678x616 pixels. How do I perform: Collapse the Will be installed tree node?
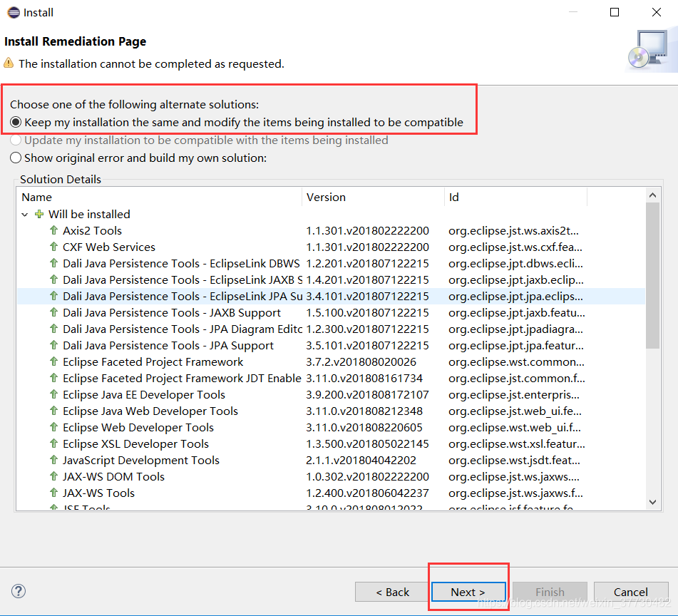[25, 215]
